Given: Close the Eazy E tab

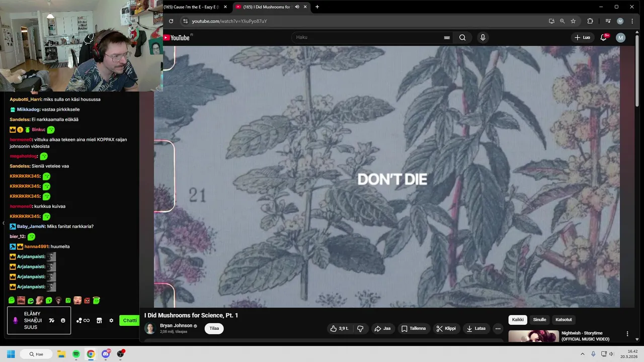Looking at the screenshot, I should click(226, 7).
